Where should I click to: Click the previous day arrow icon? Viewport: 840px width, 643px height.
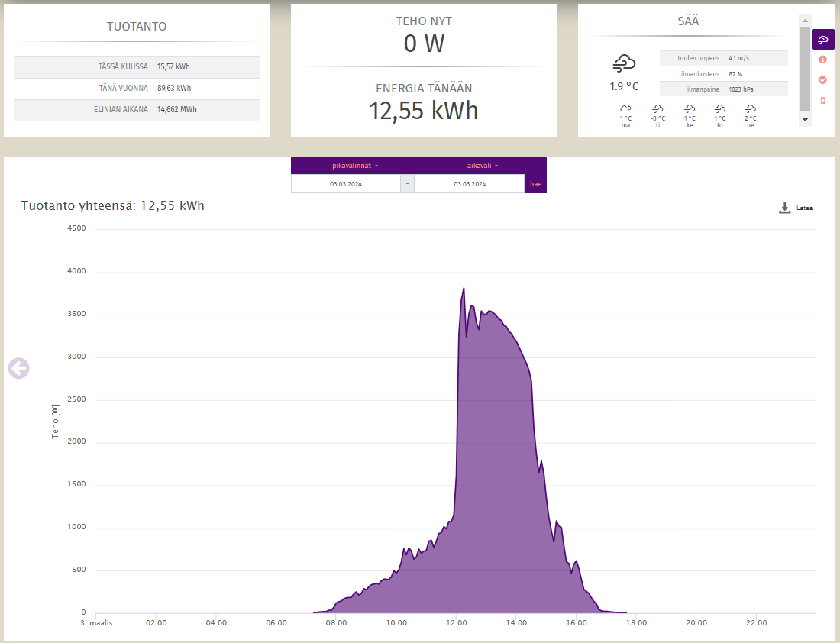point(18,368)
